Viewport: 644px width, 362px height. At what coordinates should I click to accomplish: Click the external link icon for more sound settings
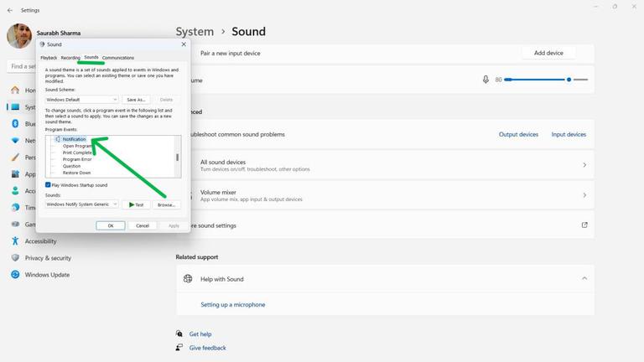point(584,225)
